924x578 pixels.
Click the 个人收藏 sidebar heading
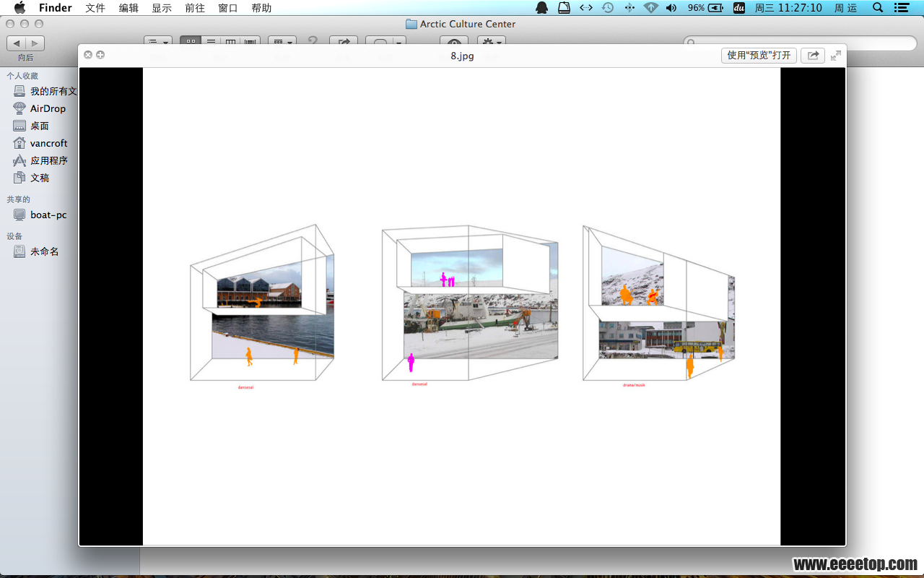[22, 76]
